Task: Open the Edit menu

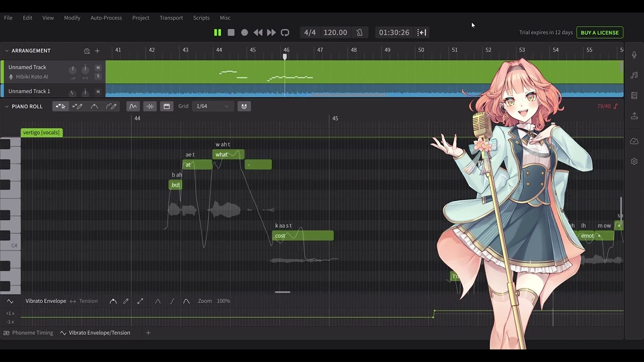Action: (x=28, y=18)
